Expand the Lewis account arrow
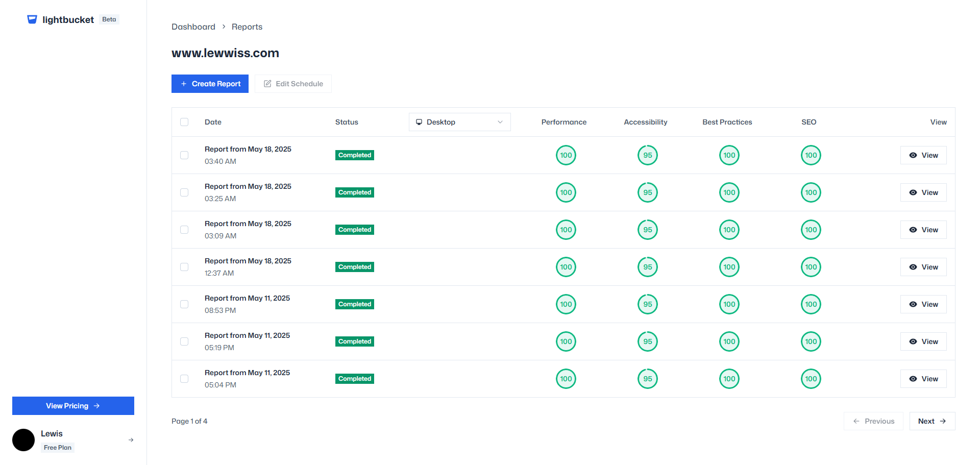Viewport: 980px width, 465px height. (131, 440)
